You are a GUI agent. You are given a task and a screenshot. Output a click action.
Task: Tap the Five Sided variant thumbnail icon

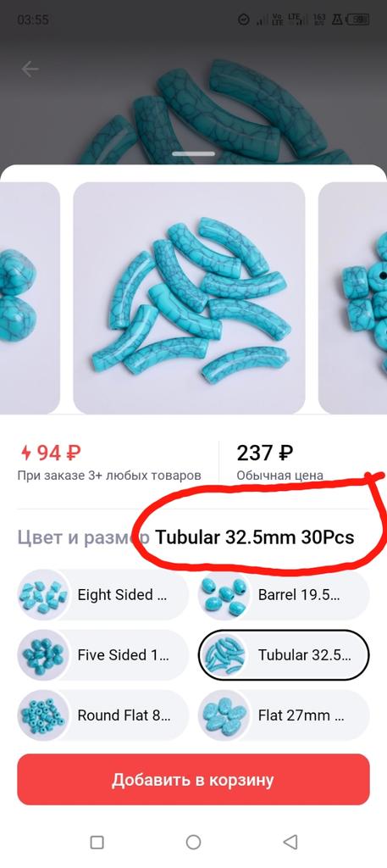[43, 655]
